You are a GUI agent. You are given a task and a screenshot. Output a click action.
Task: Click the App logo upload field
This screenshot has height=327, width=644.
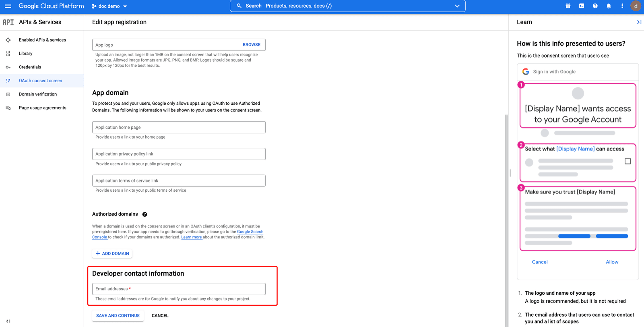click(179, 45)
